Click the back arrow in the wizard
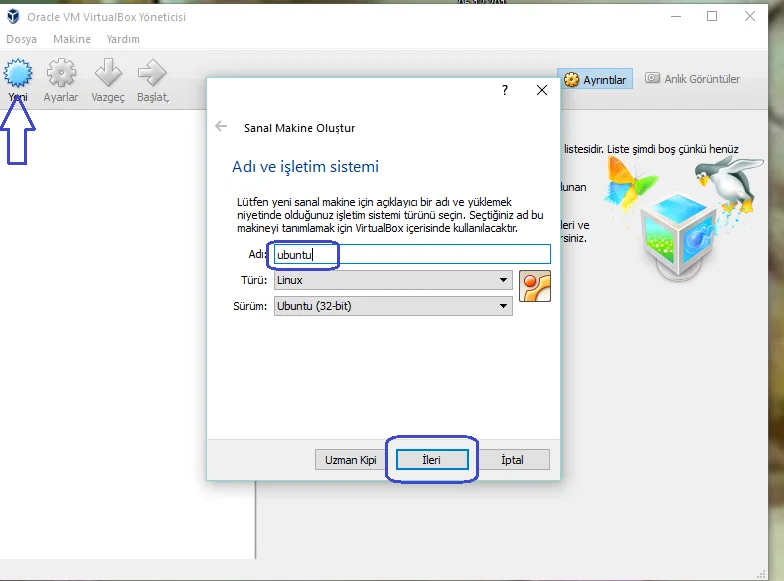 (221, 127)
